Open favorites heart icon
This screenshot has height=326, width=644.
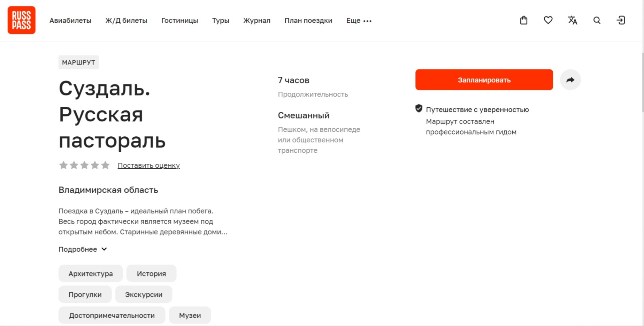[548, 21]
